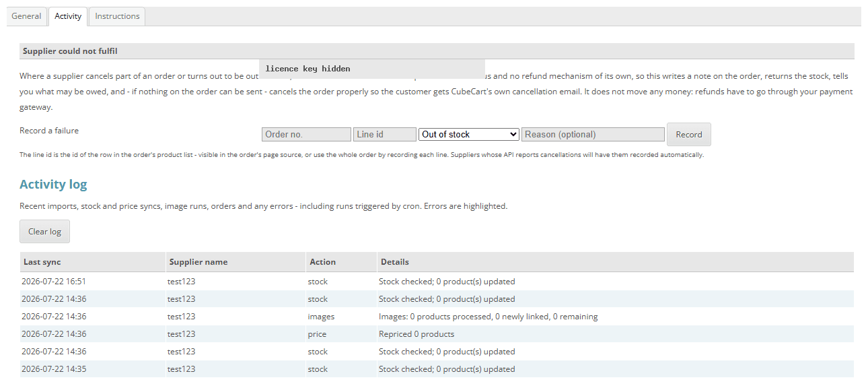Click the Record a failure label
The width and height of the screenshot is (868, 384).
[49, 131]
